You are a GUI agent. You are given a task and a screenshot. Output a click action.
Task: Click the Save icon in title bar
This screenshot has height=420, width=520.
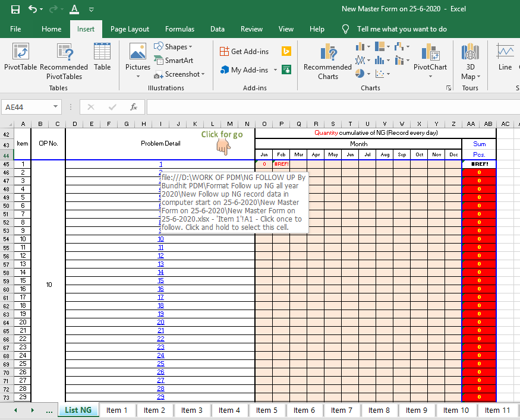15,10
